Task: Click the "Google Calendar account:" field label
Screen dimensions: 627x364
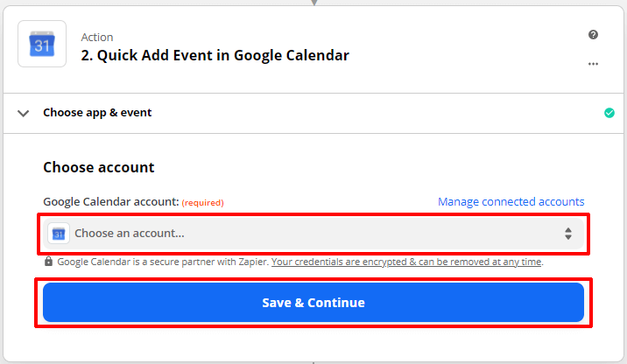Action: (110, 202)
